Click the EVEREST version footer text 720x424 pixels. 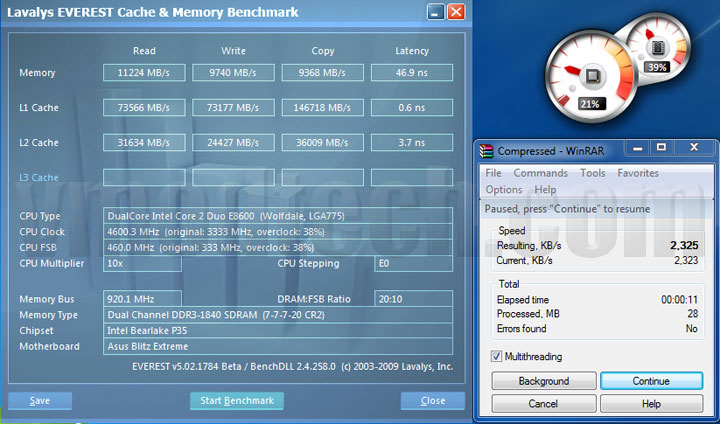292,367
